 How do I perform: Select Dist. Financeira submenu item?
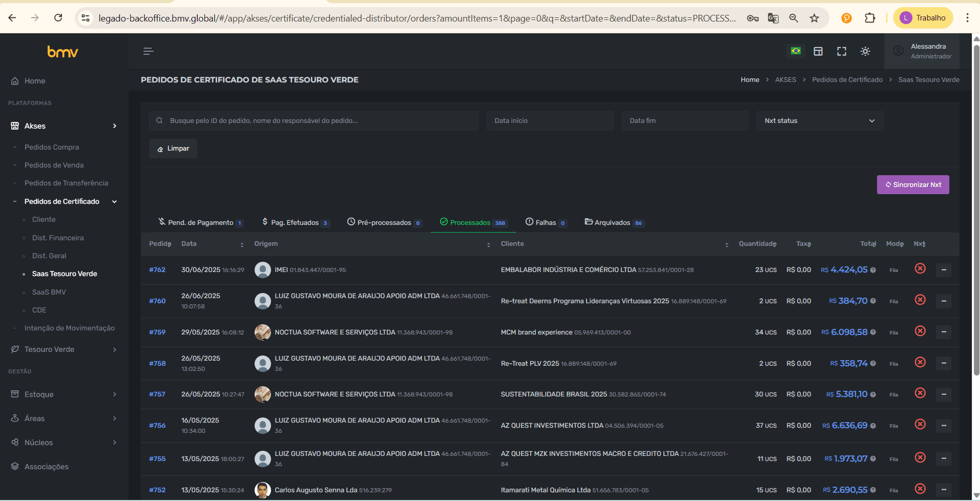pos(58,238)
